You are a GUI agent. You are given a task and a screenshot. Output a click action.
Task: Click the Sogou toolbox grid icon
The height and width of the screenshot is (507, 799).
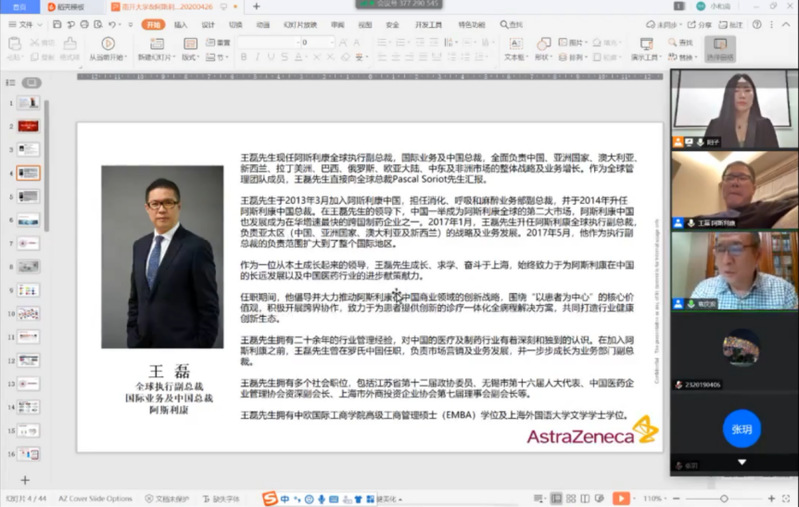click(x=370, y=499)
